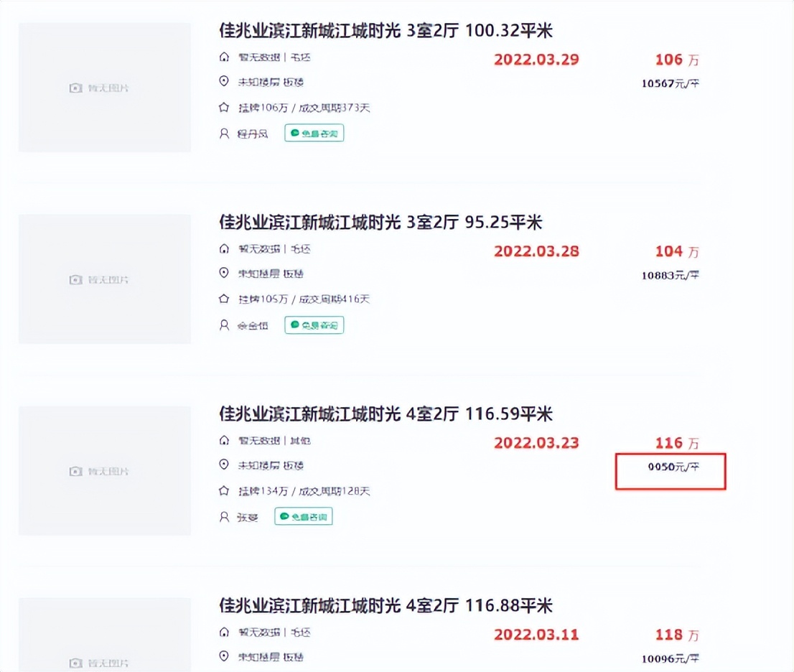
Task: Click the green chat bubble on 免费咨询 button
Action: click(294, 133)
